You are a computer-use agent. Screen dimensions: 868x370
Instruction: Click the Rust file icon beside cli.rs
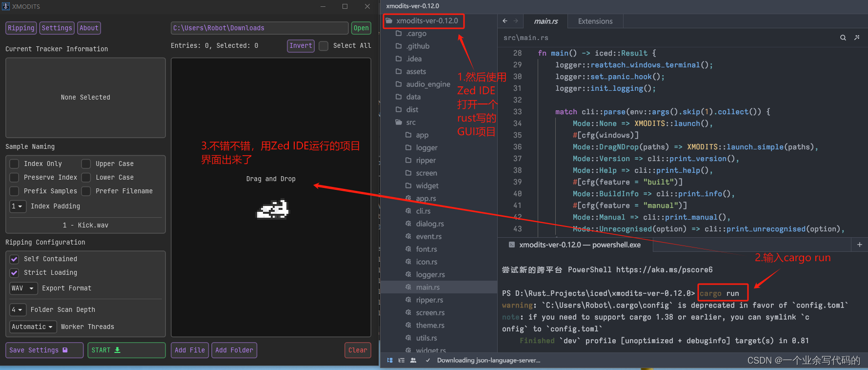[x=408, y=211]
